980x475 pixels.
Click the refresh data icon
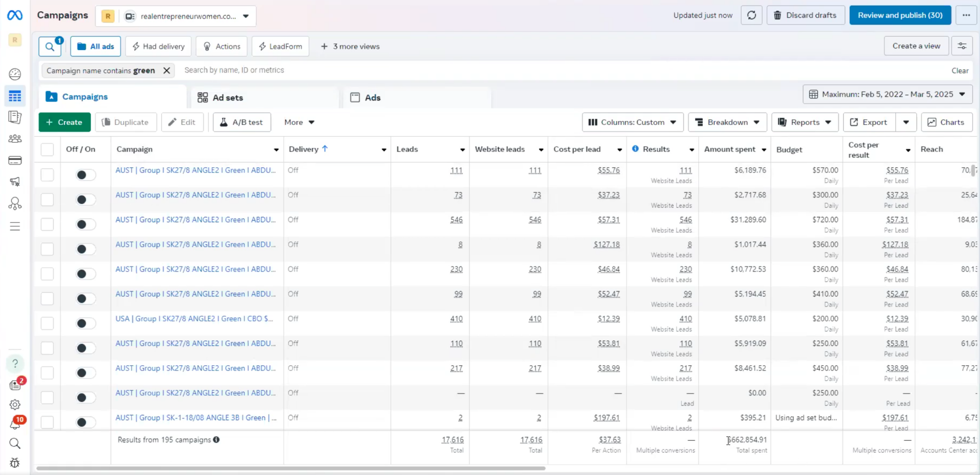coord(751,15)
